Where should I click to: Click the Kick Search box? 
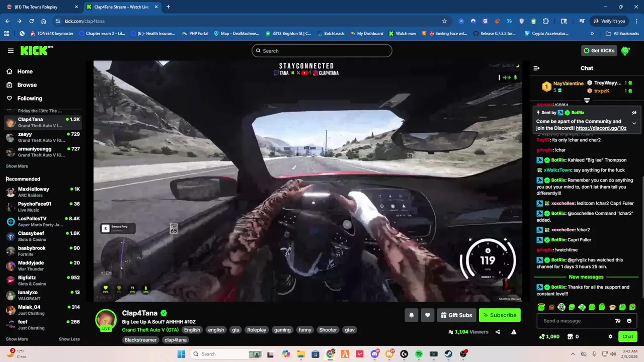pos(322,51)
